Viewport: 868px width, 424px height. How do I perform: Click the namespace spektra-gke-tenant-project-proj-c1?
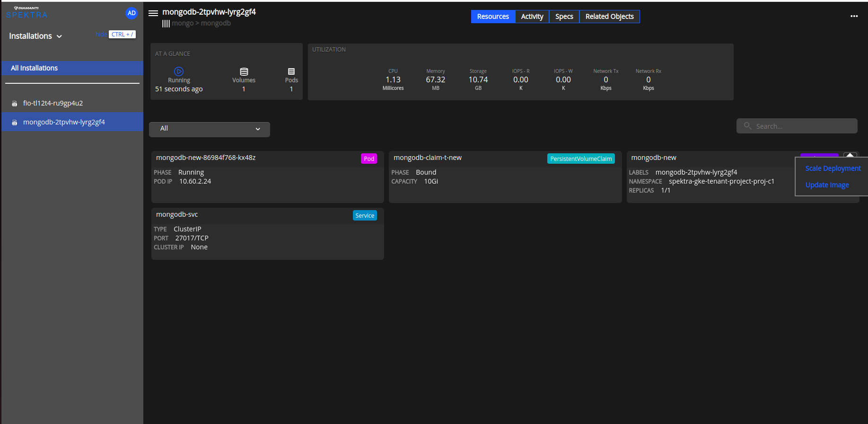coord(721,181)
